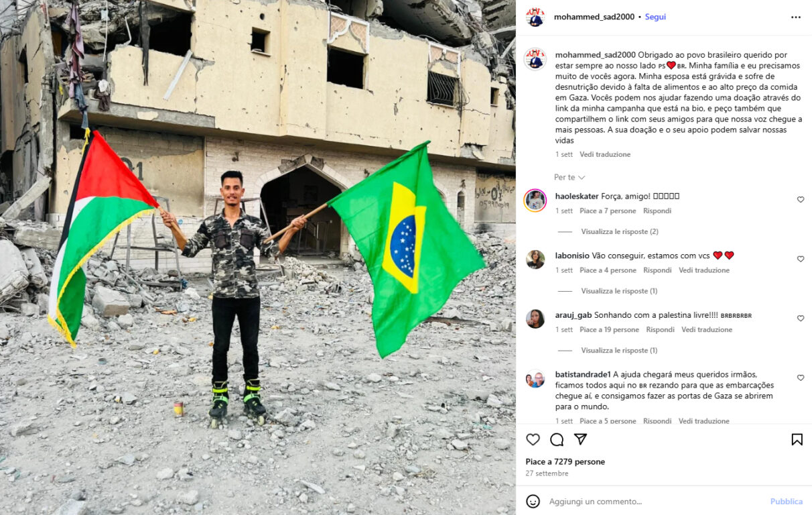Open mohammed_sad2000 profile avatar in header
Image resolution: width=812 pixels, height=515 pixels.
point(535,17)
